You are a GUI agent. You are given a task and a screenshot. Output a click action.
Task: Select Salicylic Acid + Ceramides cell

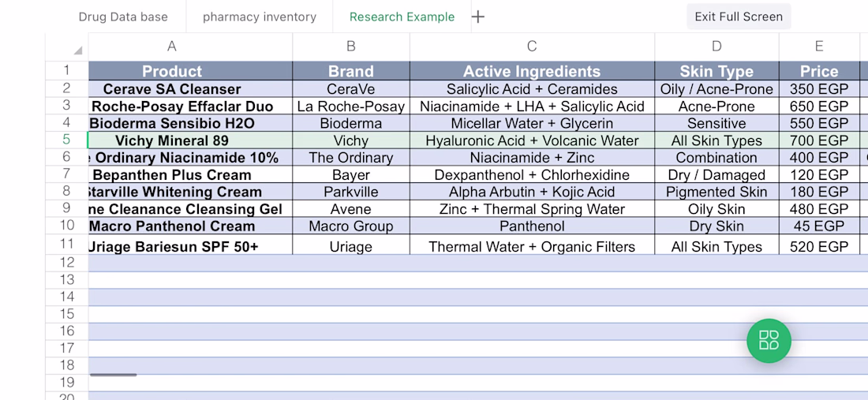[532, 89]
